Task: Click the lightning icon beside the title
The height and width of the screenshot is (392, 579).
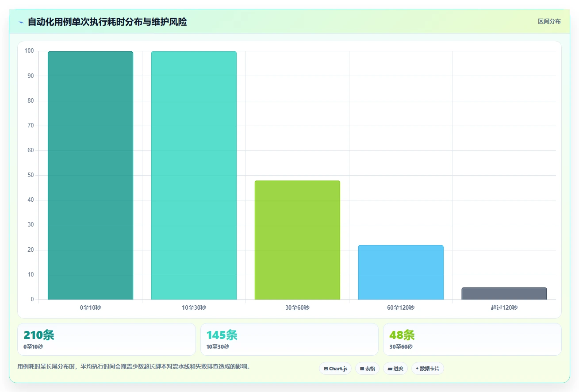Action: (x=21, y=22)
